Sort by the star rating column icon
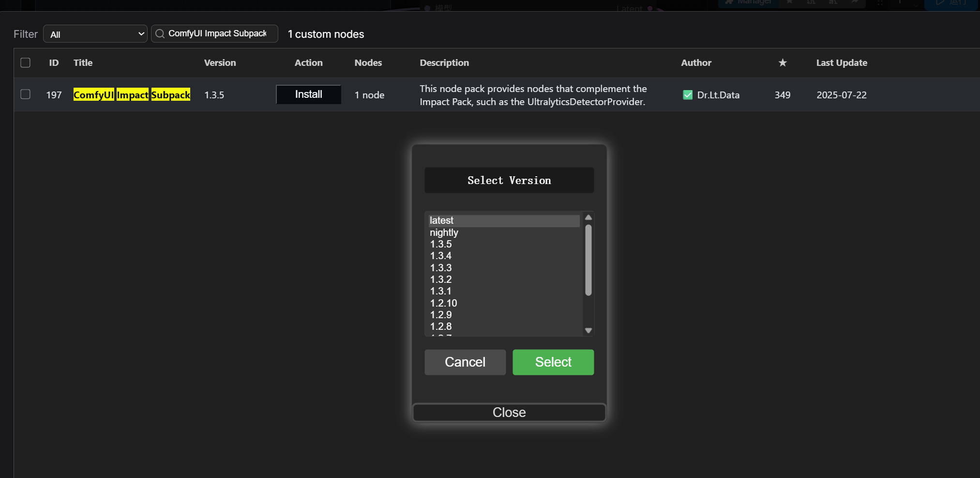 tap(783, 62)
